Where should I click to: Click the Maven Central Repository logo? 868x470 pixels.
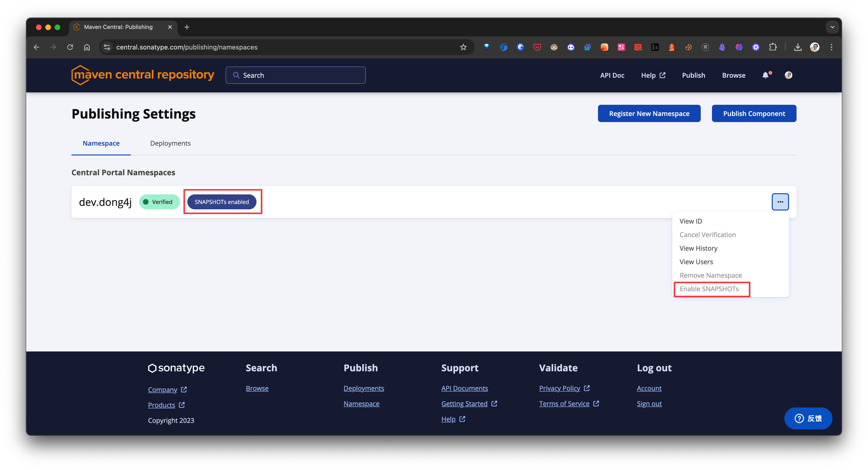[x=143, y=75]
